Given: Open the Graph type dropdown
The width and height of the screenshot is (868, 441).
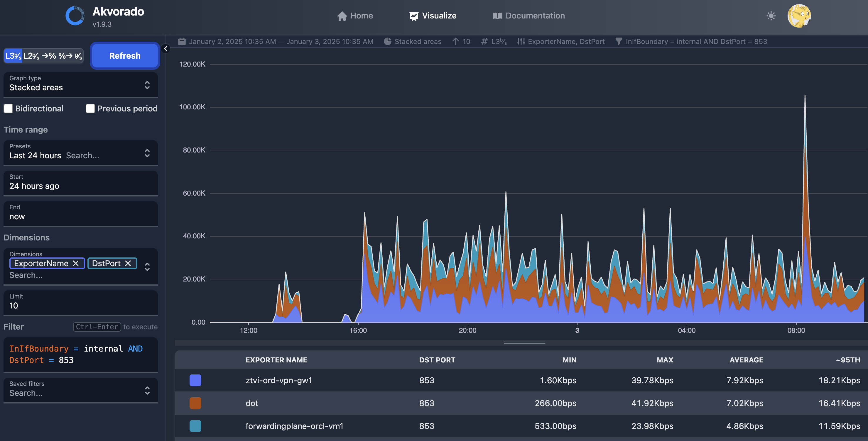Looking at the screenshot, I should pos(80,84).
